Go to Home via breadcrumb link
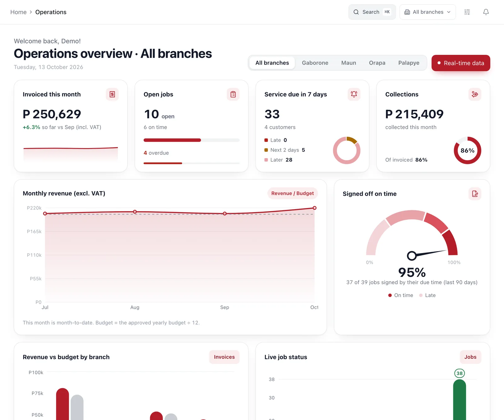 click(19, 12)
